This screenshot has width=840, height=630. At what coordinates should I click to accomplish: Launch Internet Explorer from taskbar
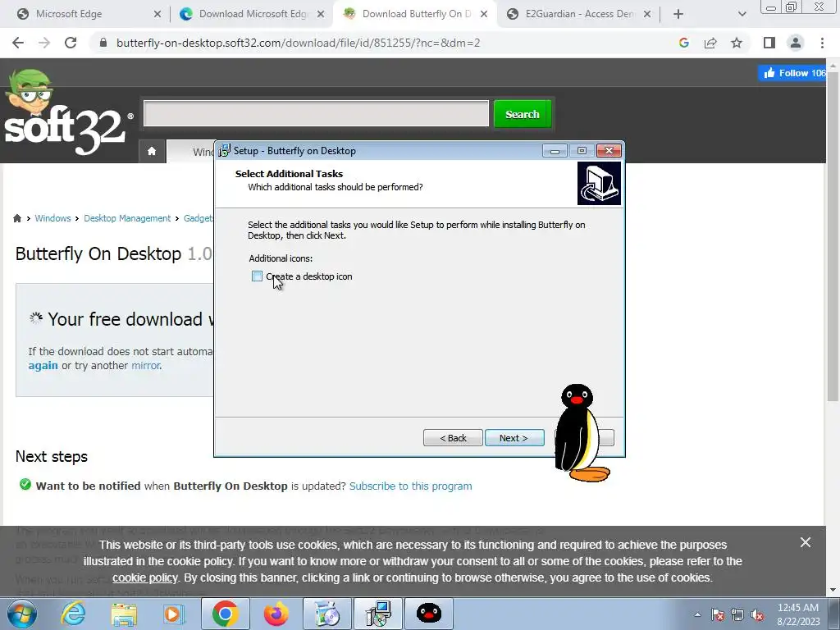(x=73, y=614)
